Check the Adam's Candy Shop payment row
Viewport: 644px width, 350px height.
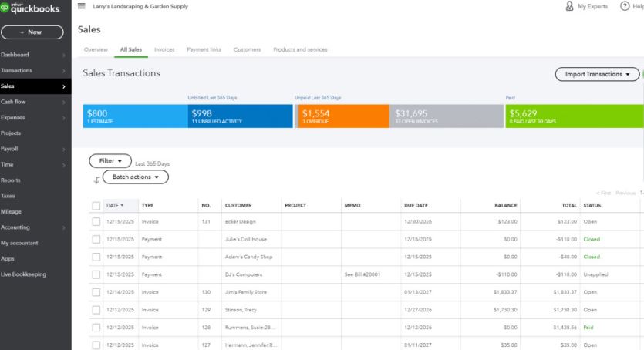pyautogui.click(x=96, y=257)
